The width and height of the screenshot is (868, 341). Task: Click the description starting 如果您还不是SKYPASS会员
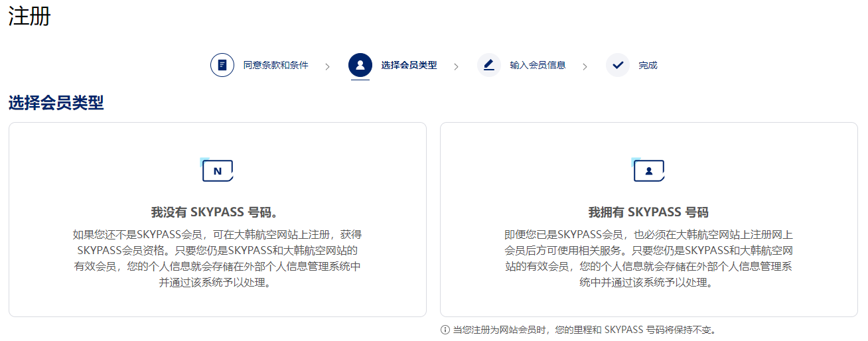217,259
